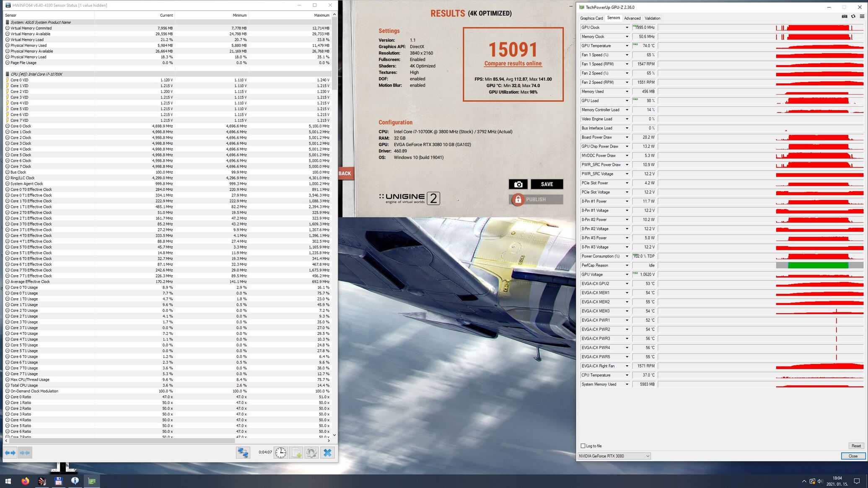Click HWiNFO collapse-layout arrows button
Viewport: 868px width, 488px height.
25,452
